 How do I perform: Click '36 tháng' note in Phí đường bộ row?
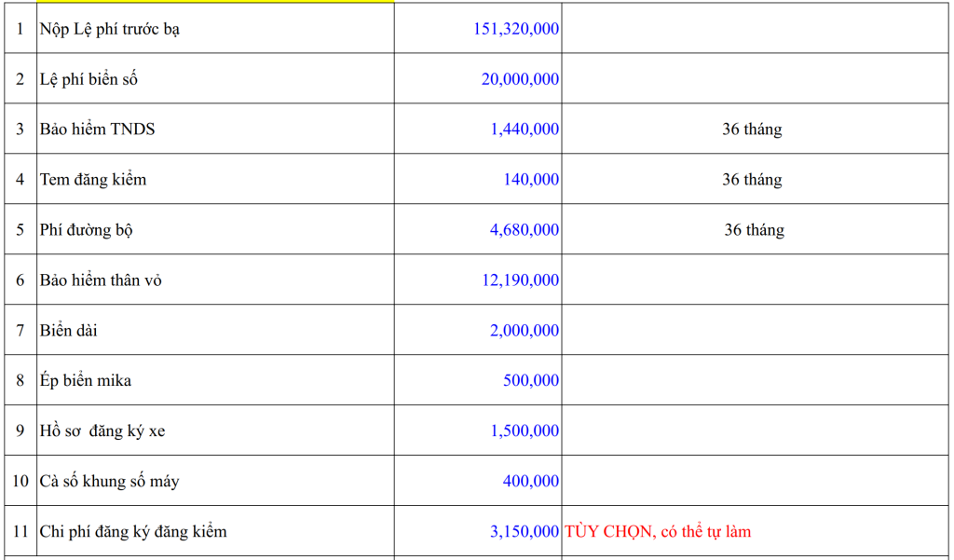click(754, 230)
